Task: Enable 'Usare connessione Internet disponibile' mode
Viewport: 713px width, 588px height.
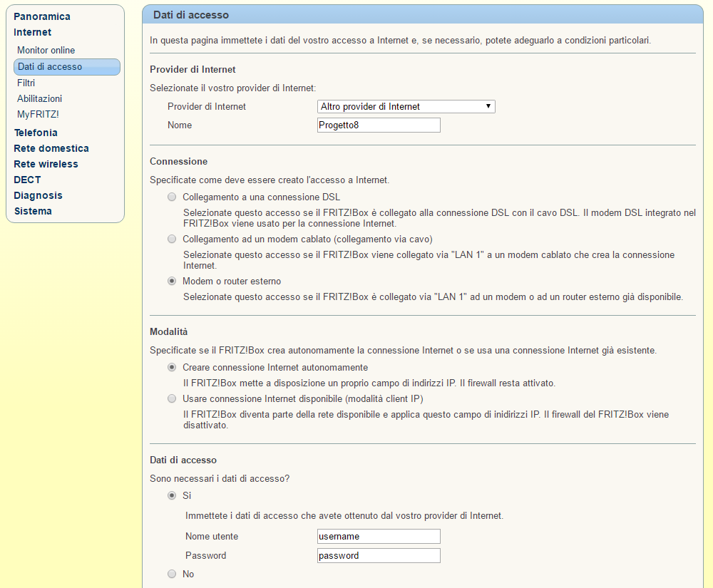Action: tap(172, 398)
